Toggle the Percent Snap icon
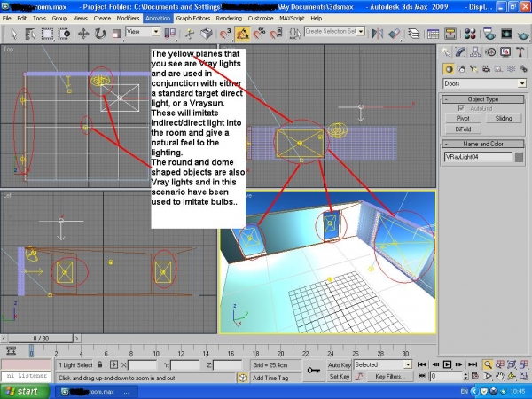Viewport: 532px width, 399px height. click(x=259, y=34)
